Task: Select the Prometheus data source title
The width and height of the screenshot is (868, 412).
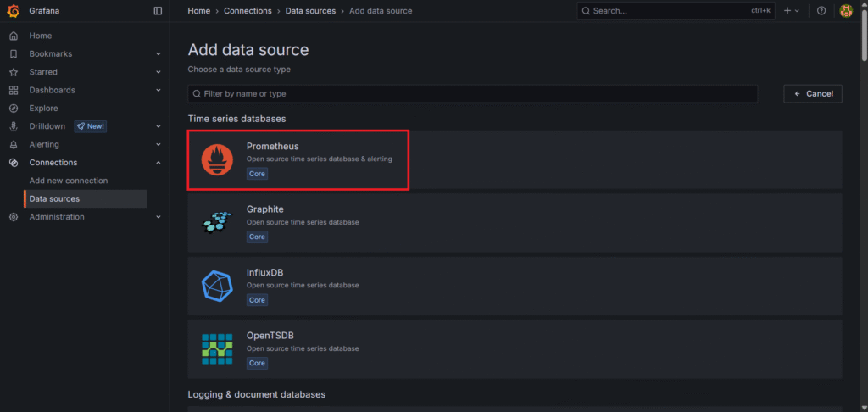Action: pos(272,146)
